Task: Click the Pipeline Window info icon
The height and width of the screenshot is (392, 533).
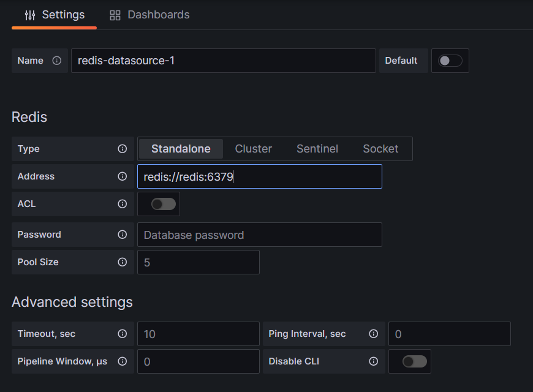Action: (x=122, y=361)
